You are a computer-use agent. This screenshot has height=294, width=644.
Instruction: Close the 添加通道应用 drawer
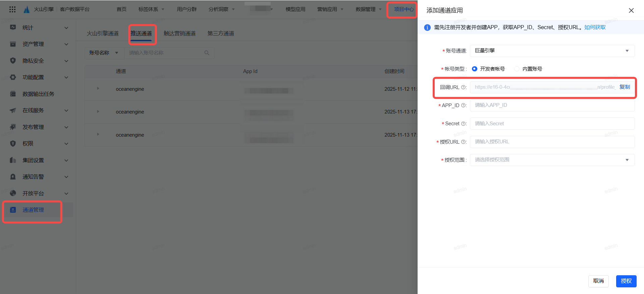point(631,10)
